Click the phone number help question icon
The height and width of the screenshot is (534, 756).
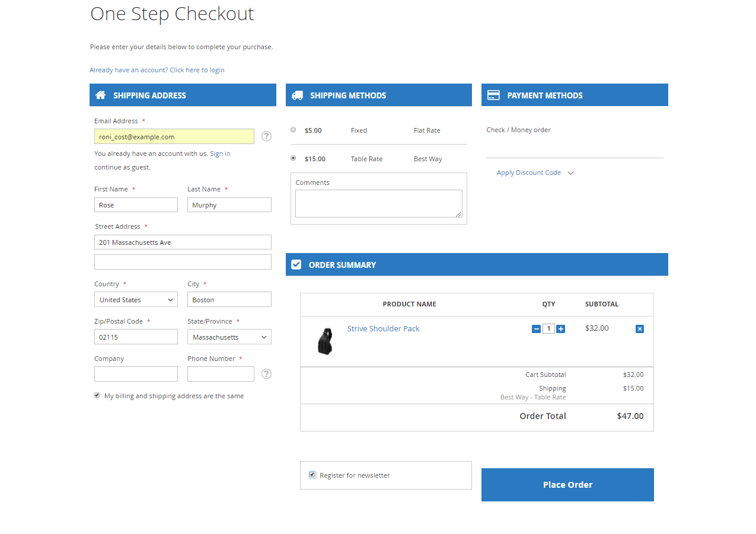point(266,374)
